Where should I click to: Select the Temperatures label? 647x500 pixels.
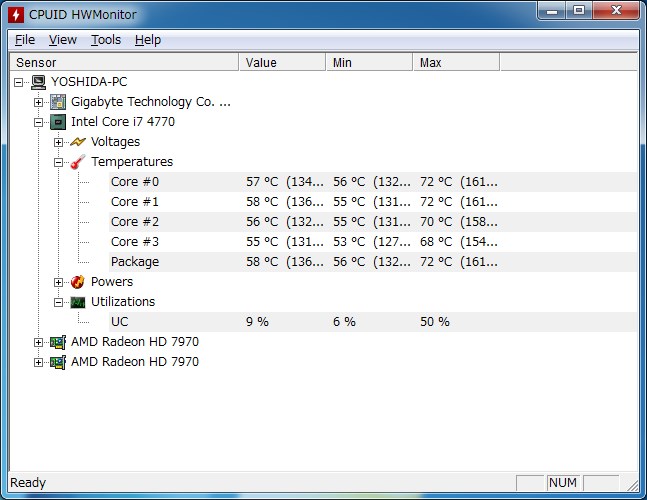[132, 162]
